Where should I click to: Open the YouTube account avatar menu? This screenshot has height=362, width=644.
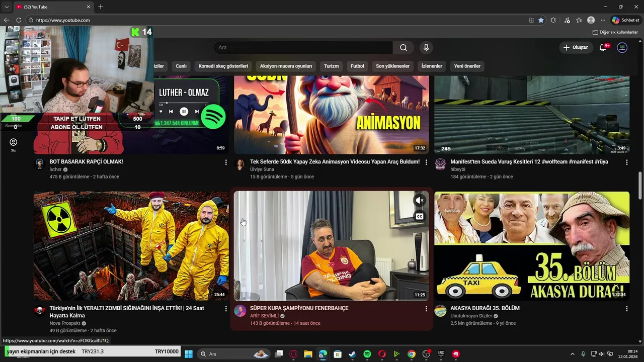point(622,47)
